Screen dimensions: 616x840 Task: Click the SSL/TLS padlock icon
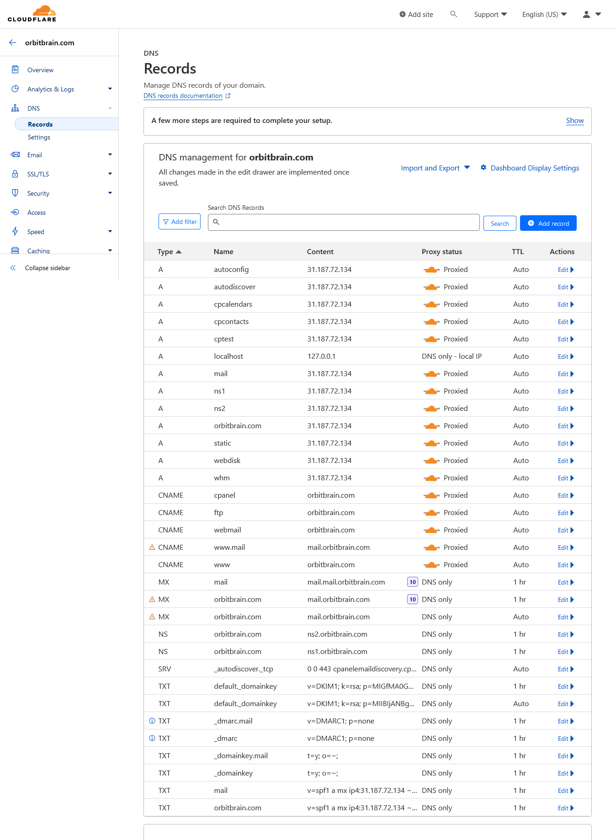tap(15, 174)
